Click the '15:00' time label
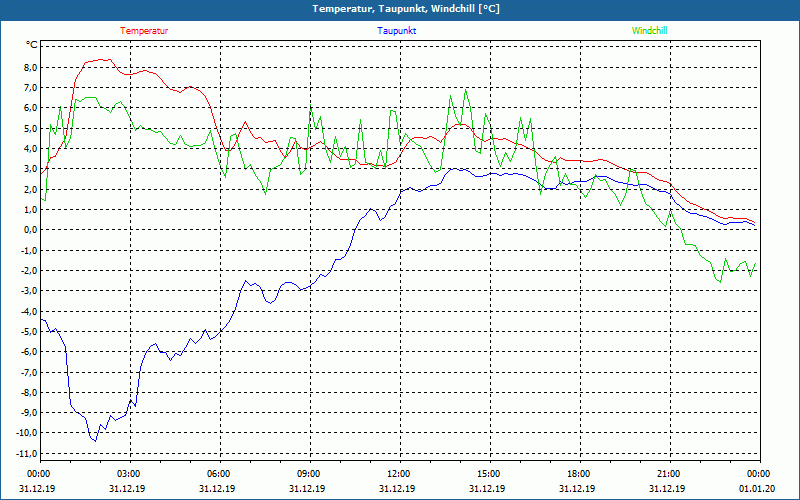The width and height of the screenshot is (800, 500). (489, 474)
